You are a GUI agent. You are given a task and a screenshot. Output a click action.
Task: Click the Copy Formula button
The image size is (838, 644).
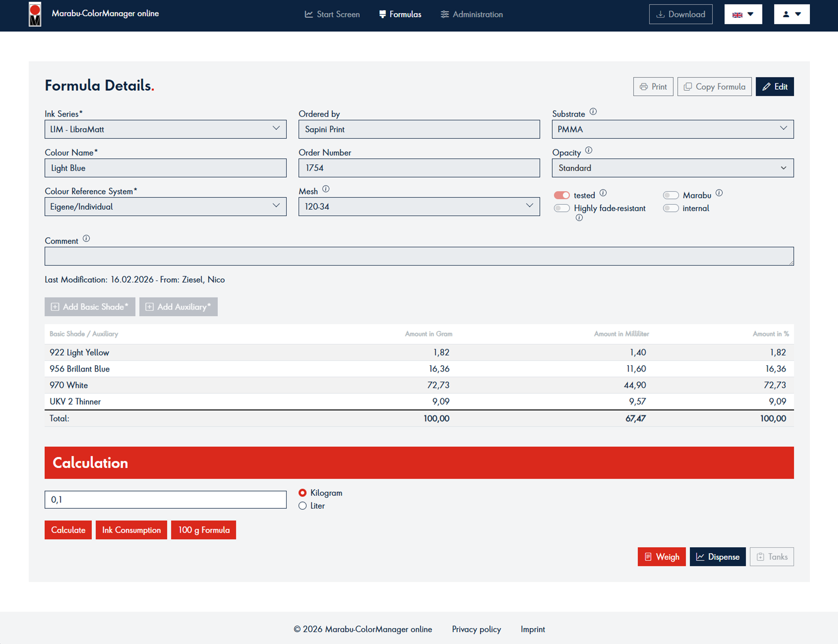714,87
